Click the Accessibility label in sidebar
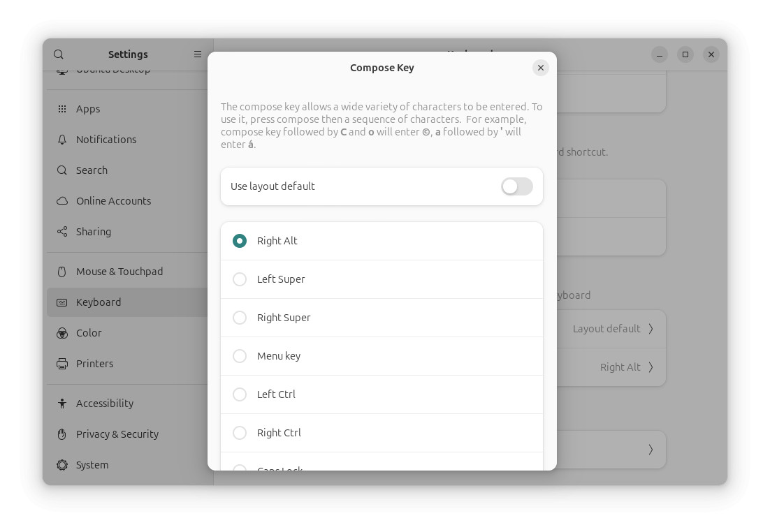770x532 pixels. [x=105, y=404]
